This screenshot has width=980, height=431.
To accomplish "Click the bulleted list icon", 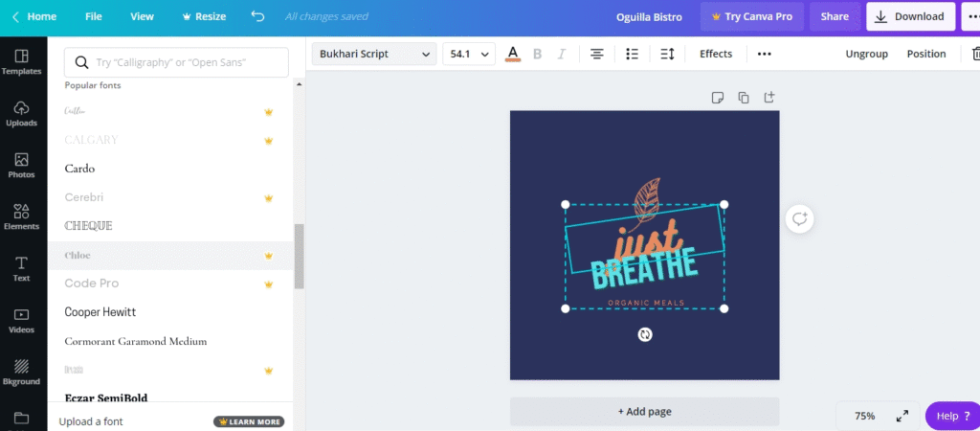I will 632,55.
